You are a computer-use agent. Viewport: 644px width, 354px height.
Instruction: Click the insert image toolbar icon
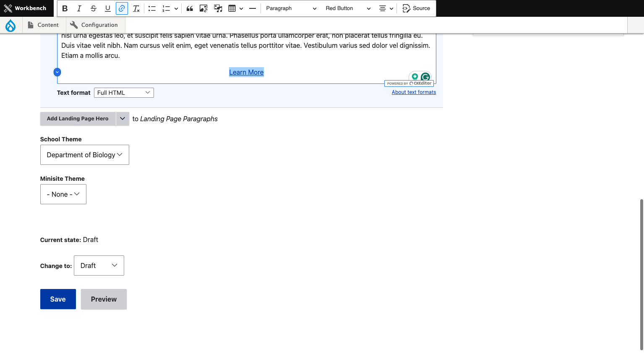tap(203, 8)
